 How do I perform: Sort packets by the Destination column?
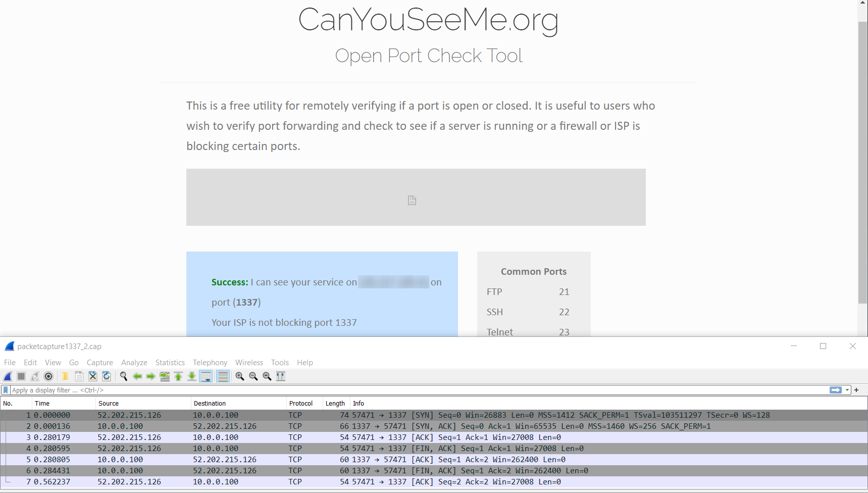(238, 403)
